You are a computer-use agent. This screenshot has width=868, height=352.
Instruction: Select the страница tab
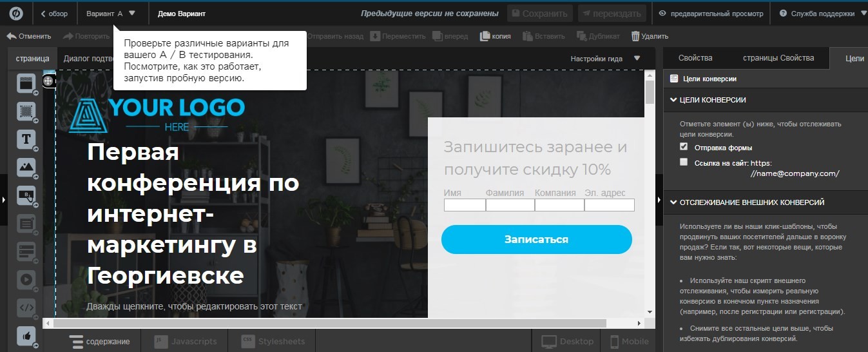pyautogui.click(x=32, y=59)
